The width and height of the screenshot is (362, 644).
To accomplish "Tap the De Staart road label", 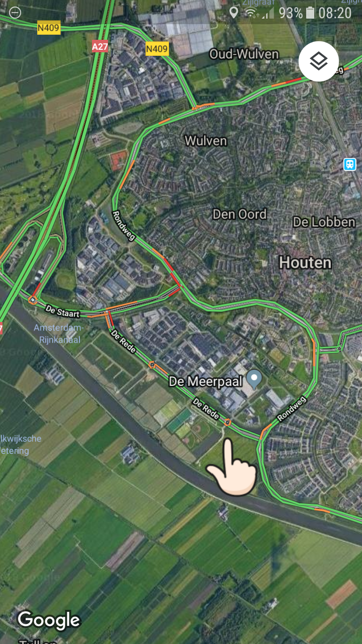I will coord(63,311).
